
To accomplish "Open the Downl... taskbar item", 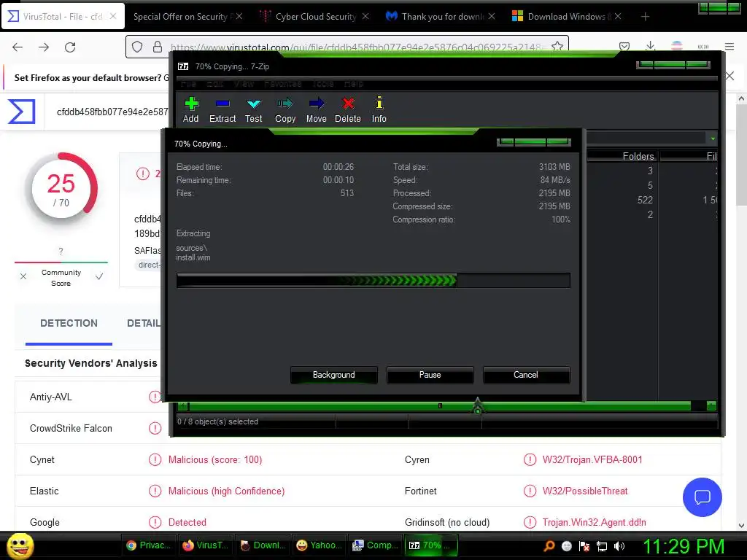I will pos(263,545).
